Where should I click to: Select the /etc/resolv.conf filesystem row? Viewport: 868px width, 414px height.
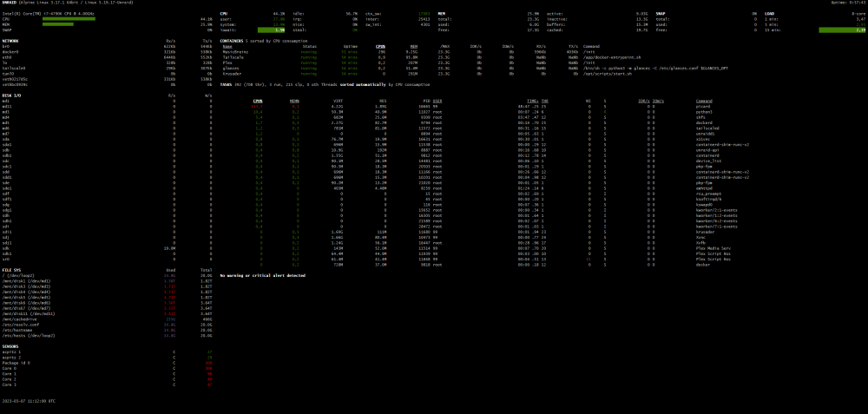(107, 325)
